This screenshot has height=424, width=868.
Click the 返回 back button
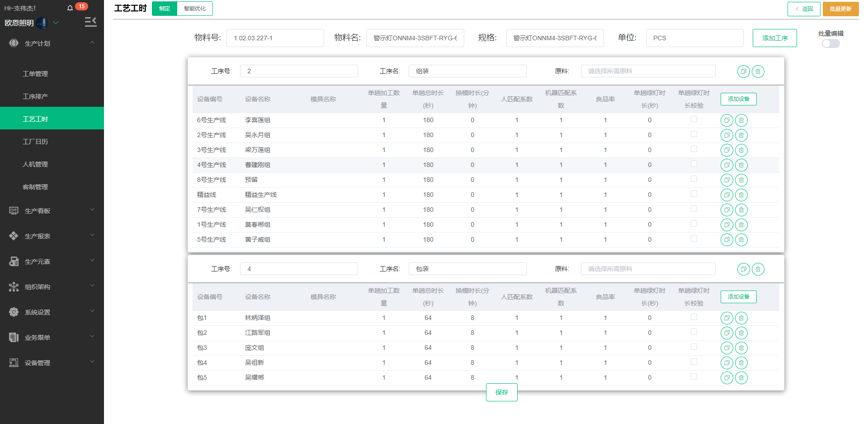pyautogui.click(x=804, y=9)
